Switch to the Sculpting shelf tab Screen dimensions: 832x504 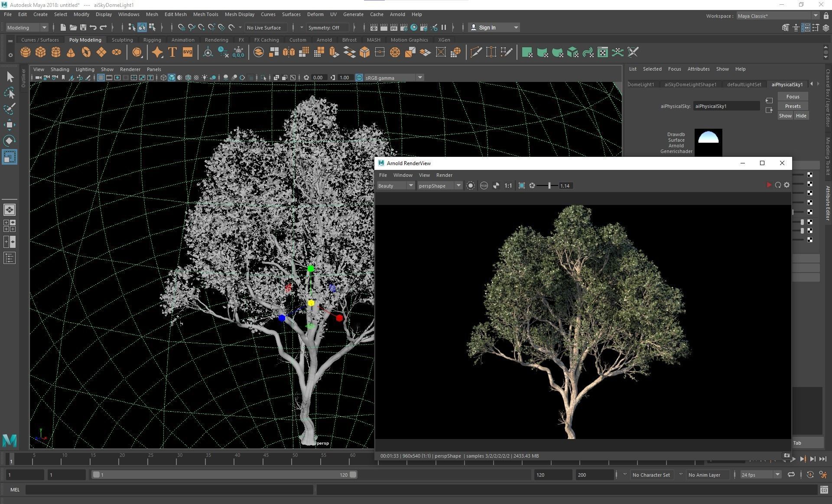[x=122, y=40]
